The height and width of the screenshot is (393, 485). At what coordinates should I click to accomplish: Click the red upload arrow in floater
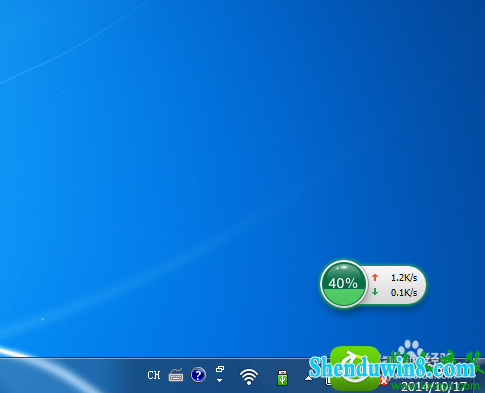(375, 277)
